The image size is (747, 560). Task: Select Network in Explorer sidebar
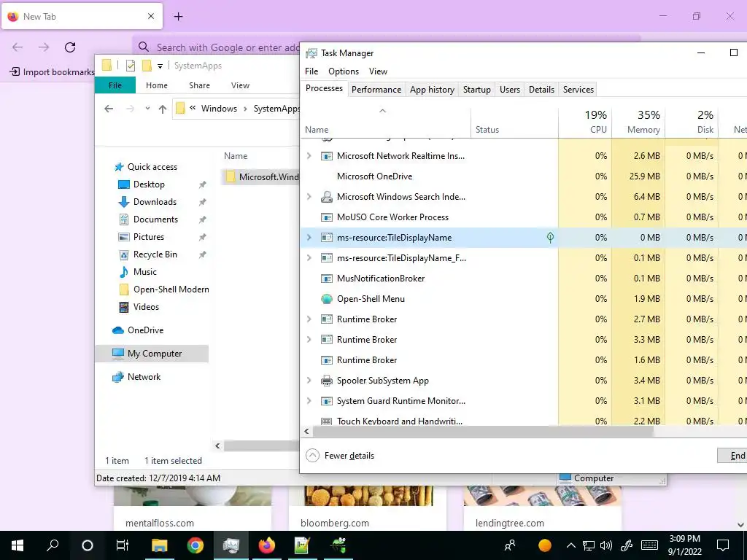pos(144,377)
